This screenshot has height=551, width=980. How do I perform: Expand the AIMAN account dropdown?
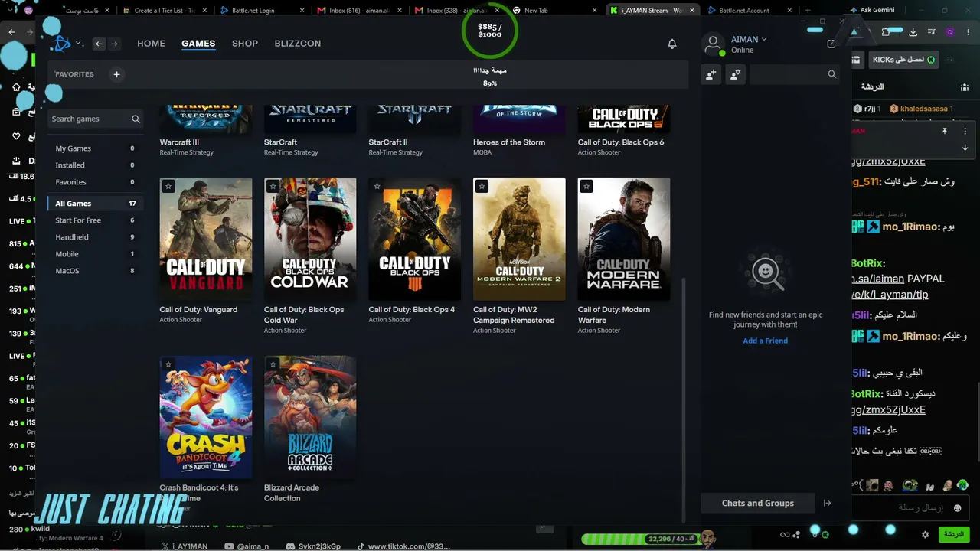(749, 40)
